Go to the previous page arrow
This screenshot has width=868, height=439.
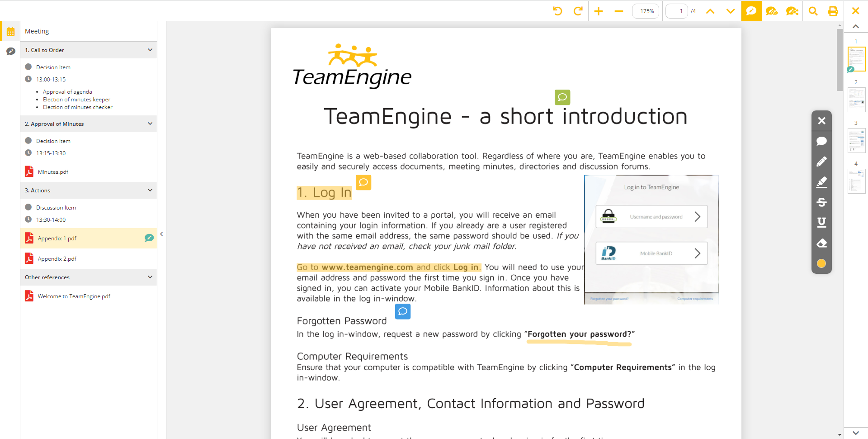pyautogui.click(x=710, y=11)
